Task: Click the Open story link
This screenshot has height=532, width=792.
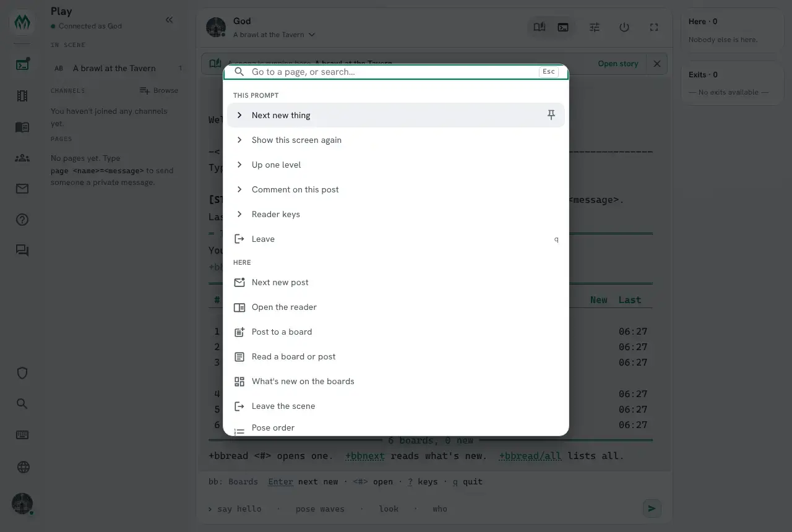Action: point(618,64)
